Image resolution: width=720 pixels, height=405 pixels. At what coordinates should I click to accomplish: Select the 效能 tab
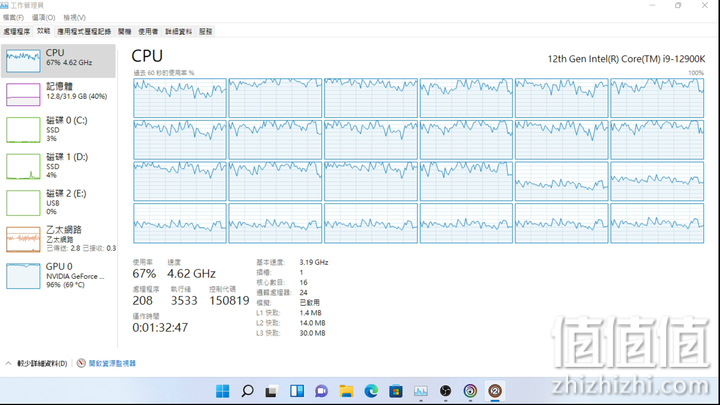point(44,31)
